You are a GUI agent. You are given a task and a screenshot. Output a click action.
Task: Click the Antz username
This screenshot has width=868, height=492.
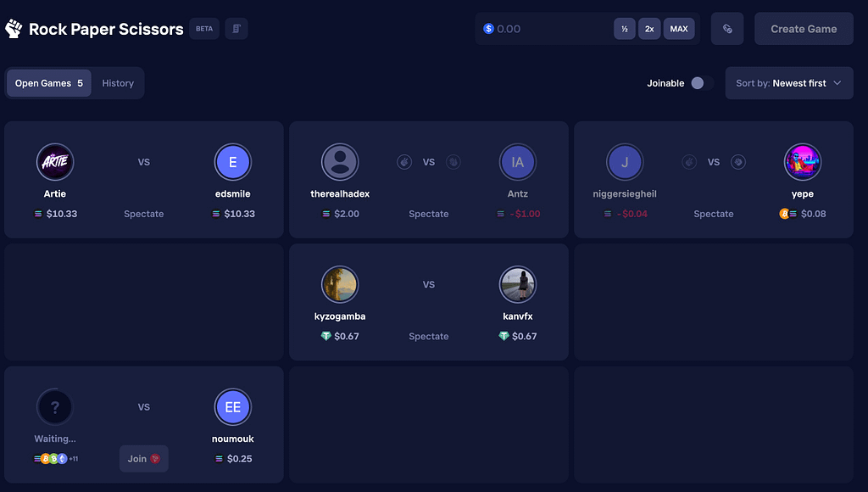pyautogui.click(x=518, y=194)
